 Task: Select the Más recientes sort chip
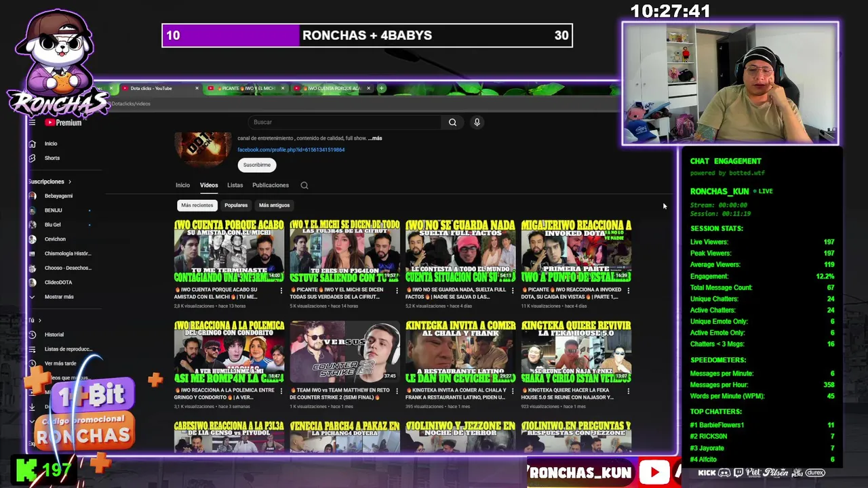197,205
